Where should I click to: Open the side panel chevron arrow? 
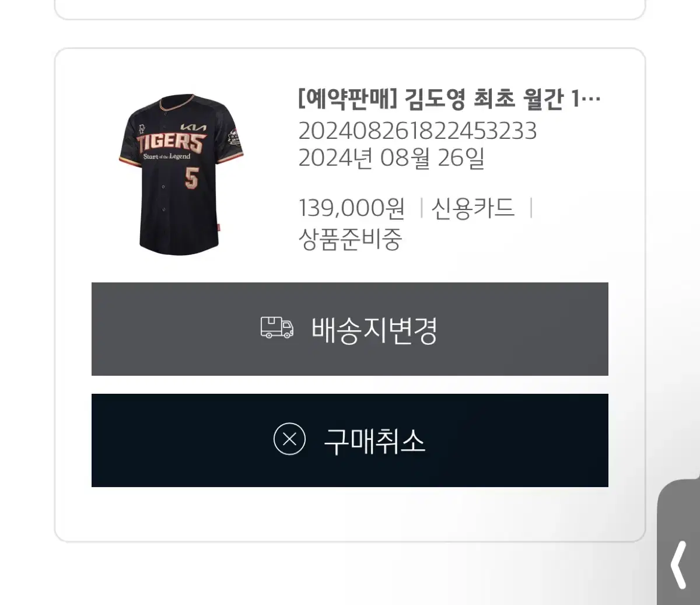[678, 565]
